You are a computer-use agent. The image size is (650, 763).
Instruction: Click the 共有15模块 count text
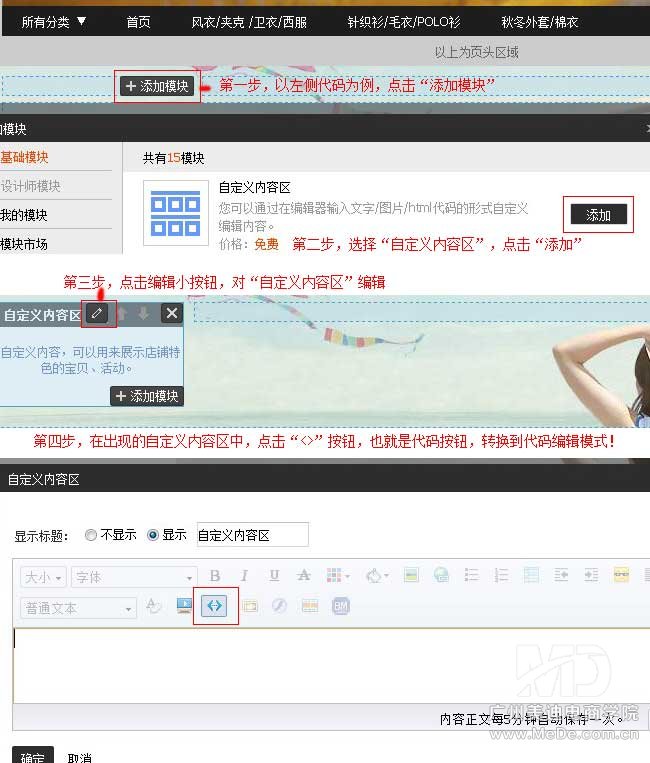tap(173, 158)
